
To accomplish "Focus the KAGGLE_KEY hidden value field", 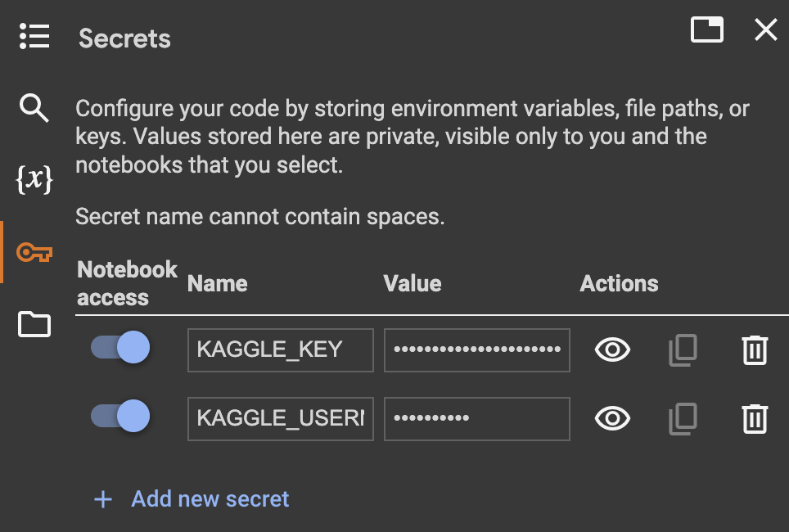I will click(x=477, y=350).
